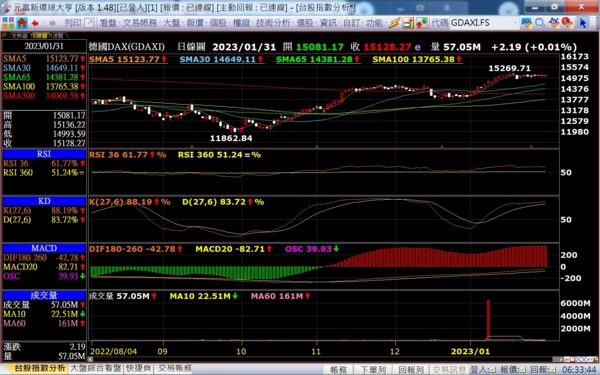This screenshot has width=600, height=375.
Task: Click the chart's horizontal scrollbar
Action: [x=325, y=360]
